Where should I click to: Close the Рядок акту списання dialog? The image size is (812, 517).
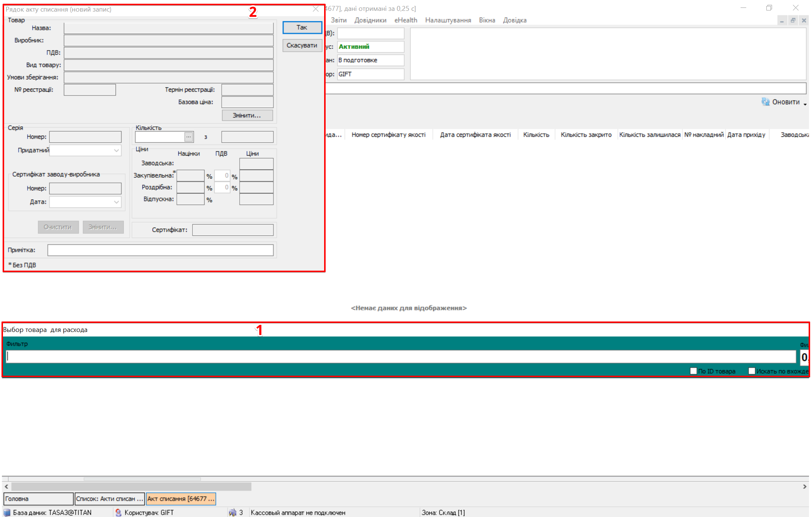tap(316, 9)
